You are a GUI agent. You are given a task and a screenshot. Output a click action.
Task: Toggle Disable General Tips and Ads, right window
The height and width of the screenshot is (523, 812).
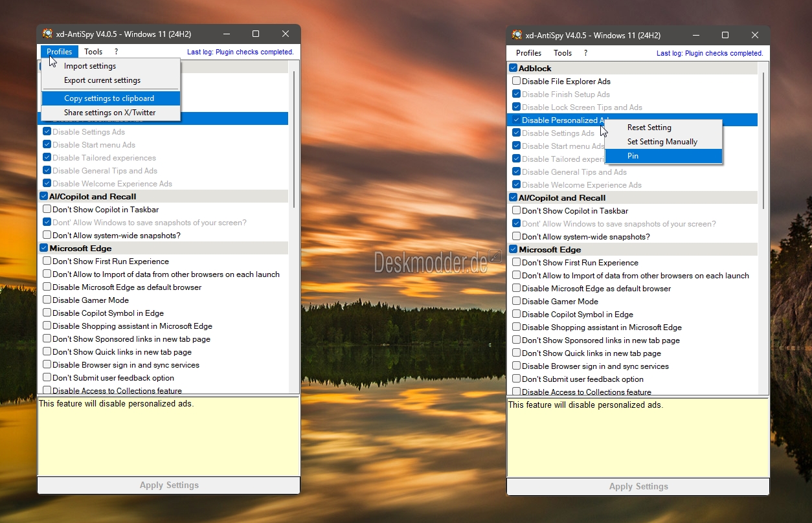coord(516,172)
